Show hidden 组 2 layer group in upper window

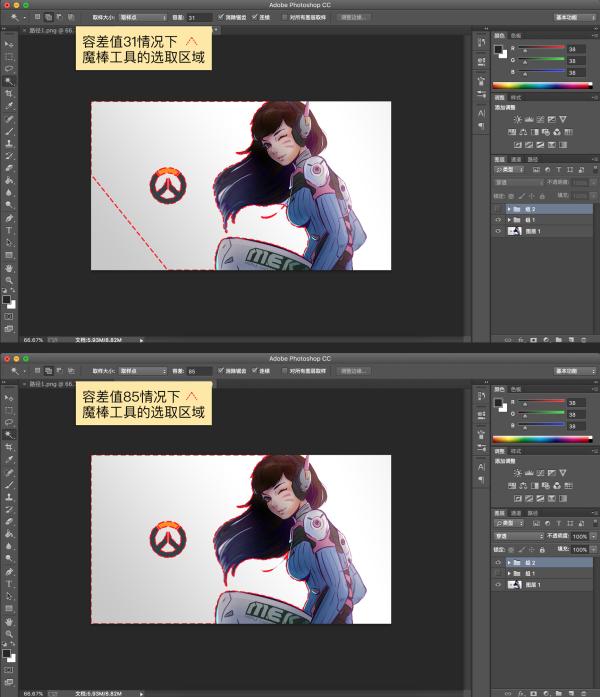point(498,208)
